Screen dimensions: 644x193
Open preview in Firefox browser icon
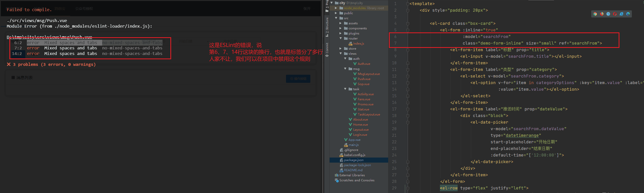[602, 14]
